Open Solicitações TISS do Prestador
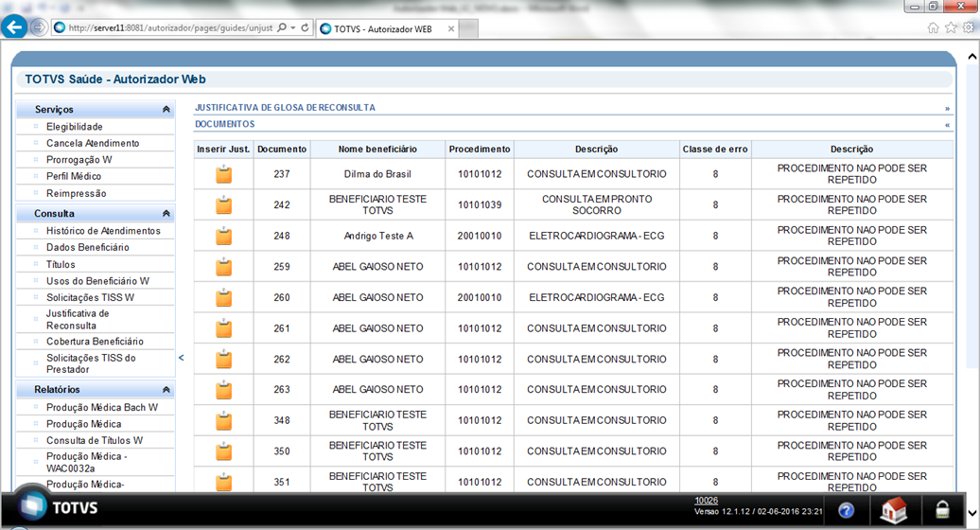The height and width of the screenshot is (530, 980). click(x=91, y=363)
